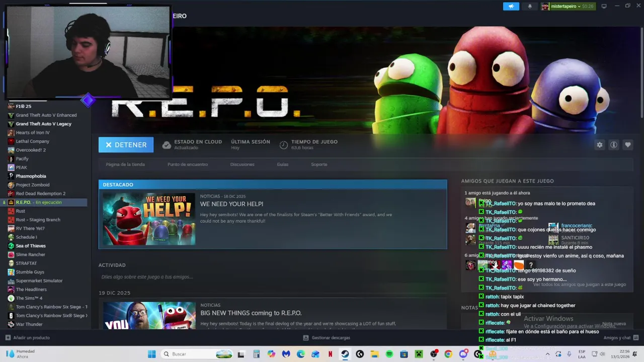
Task: Open Gestionar descargas
Action: coord(327,338)
